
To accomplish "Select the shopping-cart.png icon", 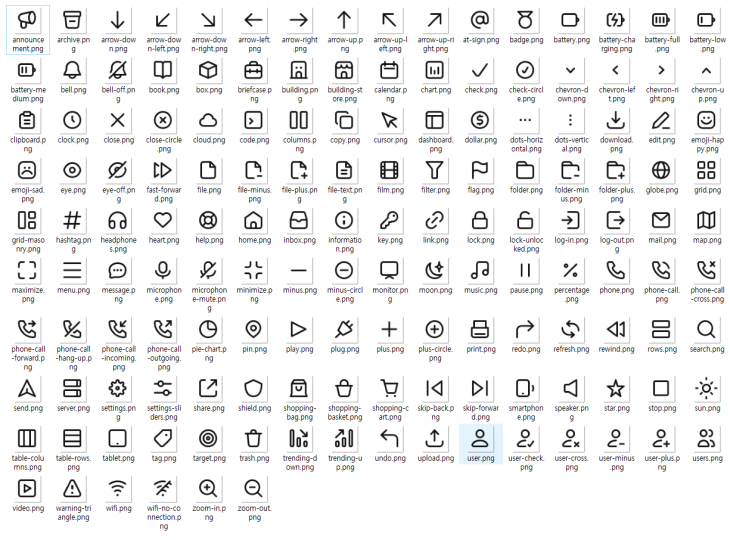I will click(x=389, y=388).
